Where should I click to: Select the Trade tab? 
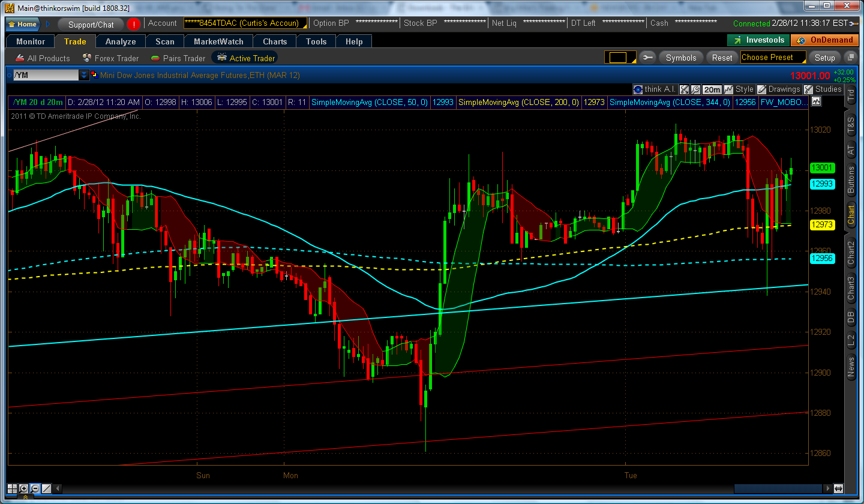[x=75, y=41]
